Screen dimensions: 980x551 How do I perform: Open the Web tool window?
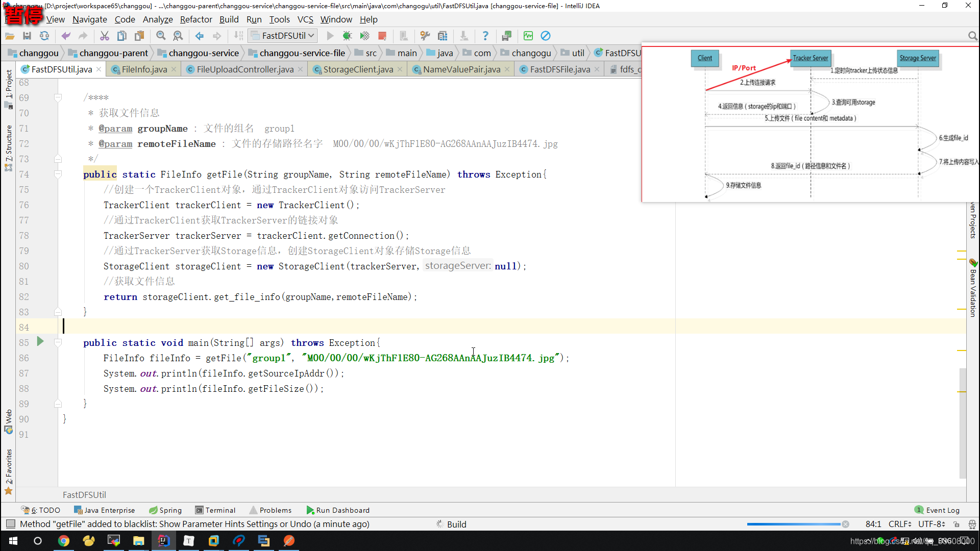pos(9,421)
